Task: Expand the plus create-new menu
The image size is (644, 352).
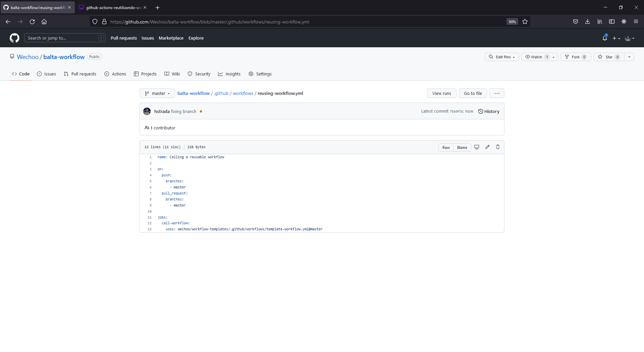Action: pos(616,38)
